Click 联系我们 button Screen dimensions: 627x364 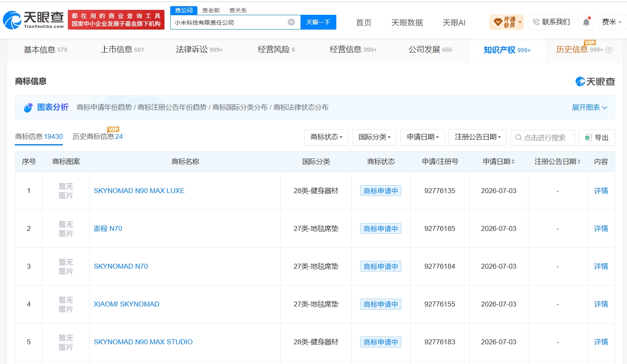coord(551,22)
